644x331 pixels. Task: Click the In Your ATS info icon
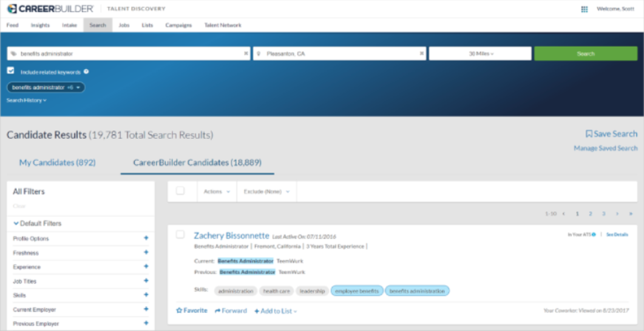click(594, 235)
